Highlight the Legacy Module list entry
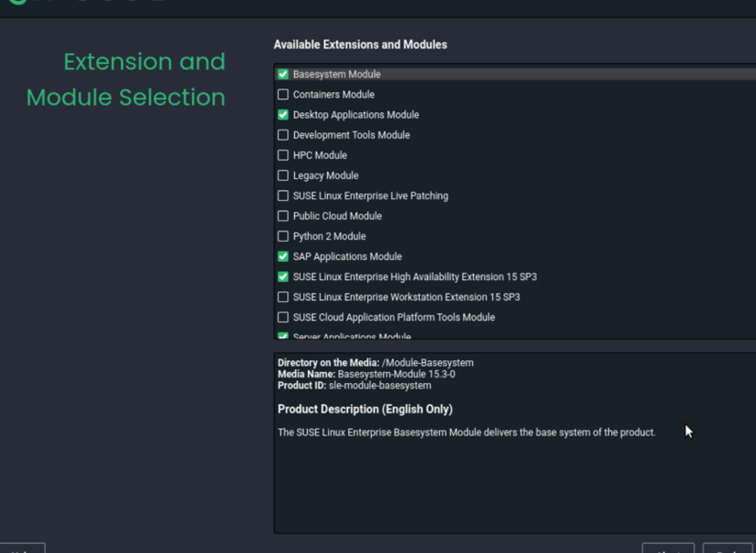The image size is (756, 553). (x=516, y=175)
